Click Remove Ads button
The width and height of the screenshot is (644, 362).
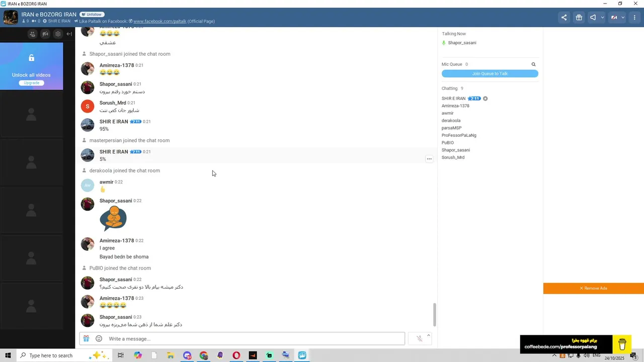click(x=594, y=289)
